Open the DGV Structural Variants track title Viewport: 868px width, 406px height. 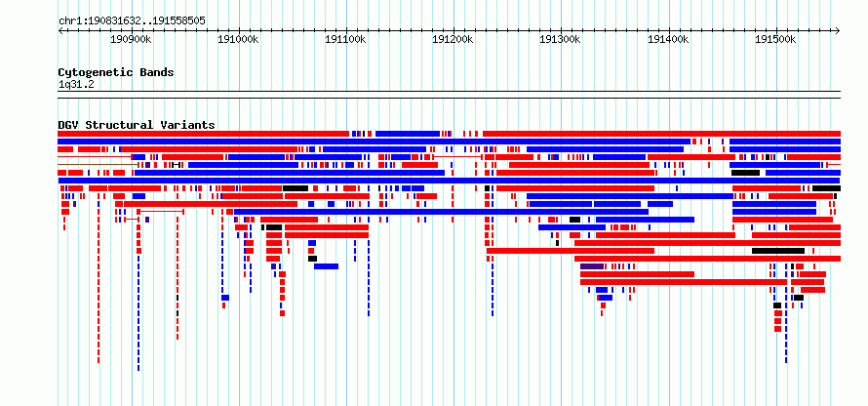click(137, 125)
